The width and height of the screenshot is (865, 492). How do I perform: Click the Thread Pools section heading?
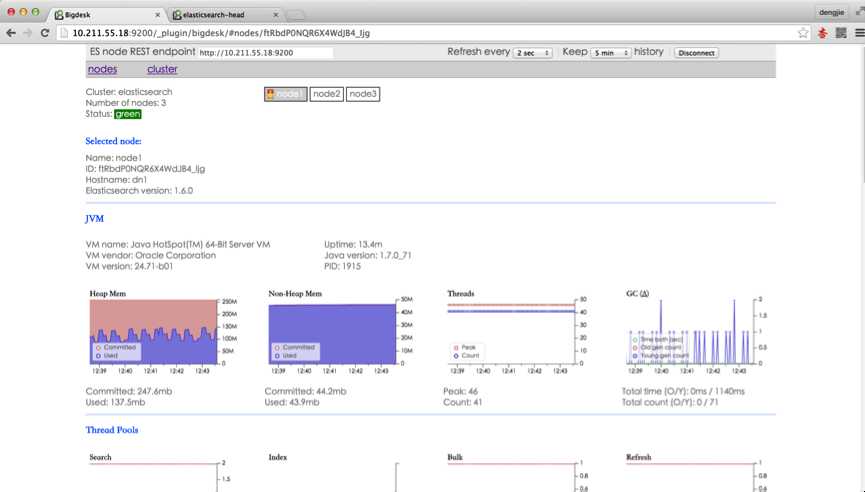point(112,430)
